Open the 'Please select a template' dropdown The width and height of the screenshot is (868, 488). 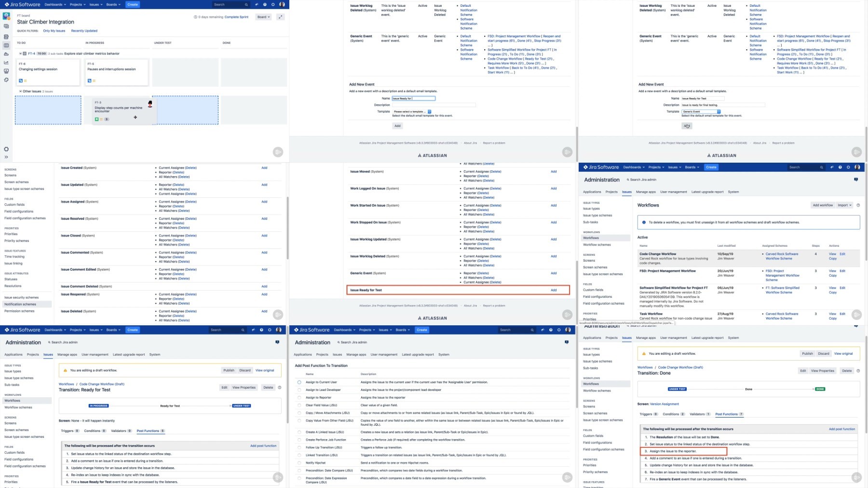click(411, 112)
